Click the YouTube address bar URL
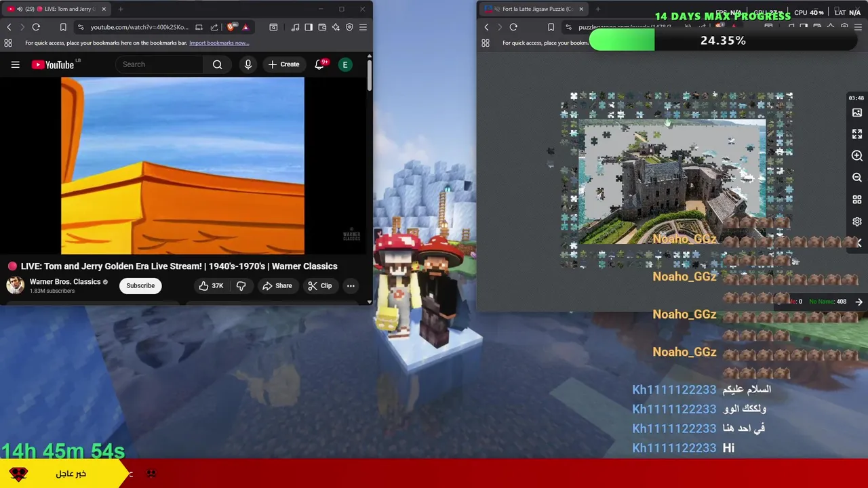868x488 pixels. click(x=139, y=27)
